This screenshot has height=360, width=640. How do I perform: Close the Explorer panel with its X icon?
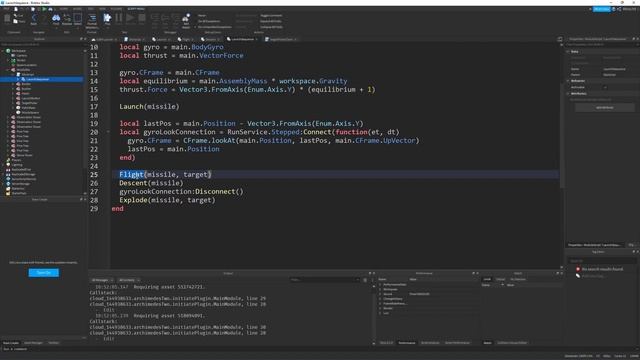(x=85, y=39)
